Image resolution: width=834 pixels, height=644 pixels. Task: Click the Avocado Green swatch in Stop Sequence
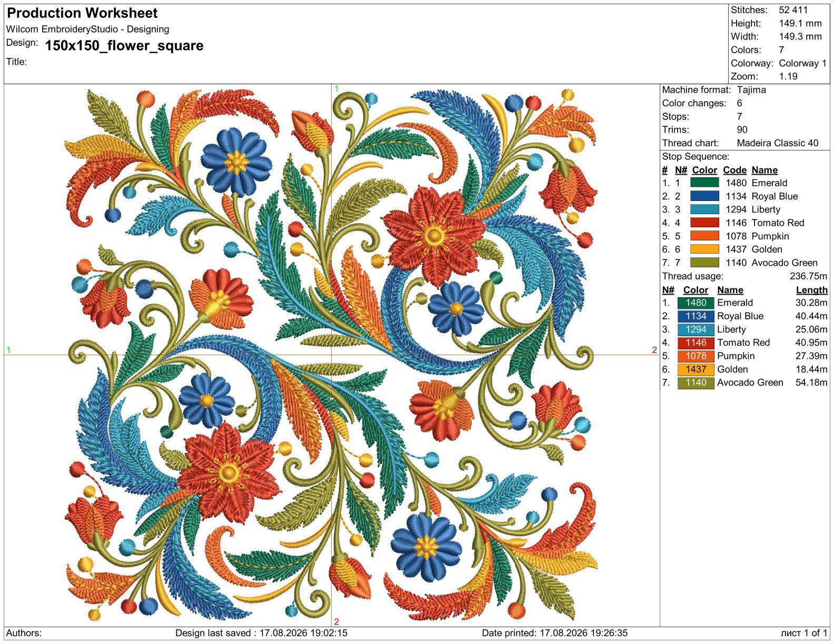click(704, 263)
